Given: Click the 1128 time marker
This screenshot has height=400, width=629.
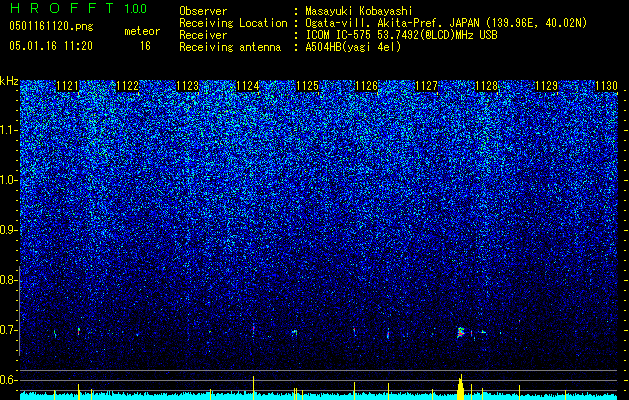Looking at the screenshot, I should (x=487, y=86).
